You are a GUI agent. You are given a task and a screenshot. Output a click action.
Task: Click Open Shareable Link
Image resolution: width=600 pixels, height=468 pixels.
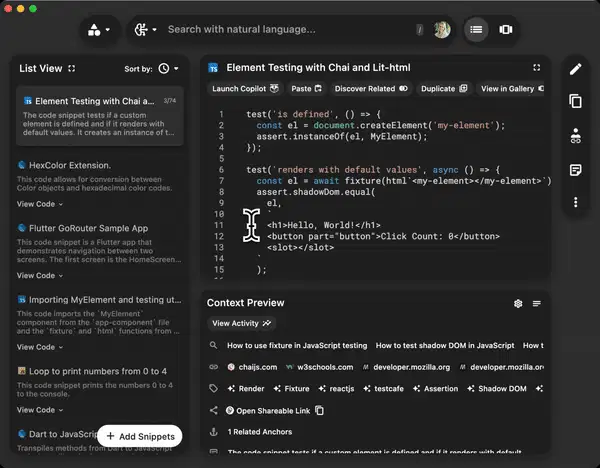tap(268, 411)
